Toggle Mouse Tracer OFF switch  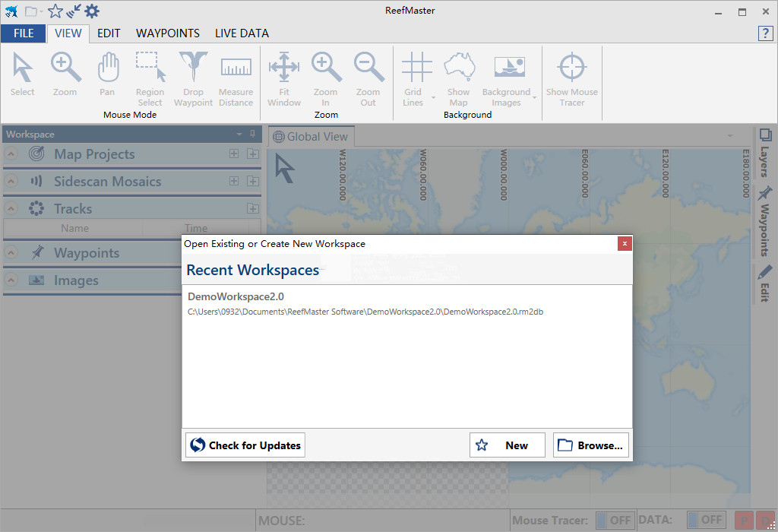(615, 520)
